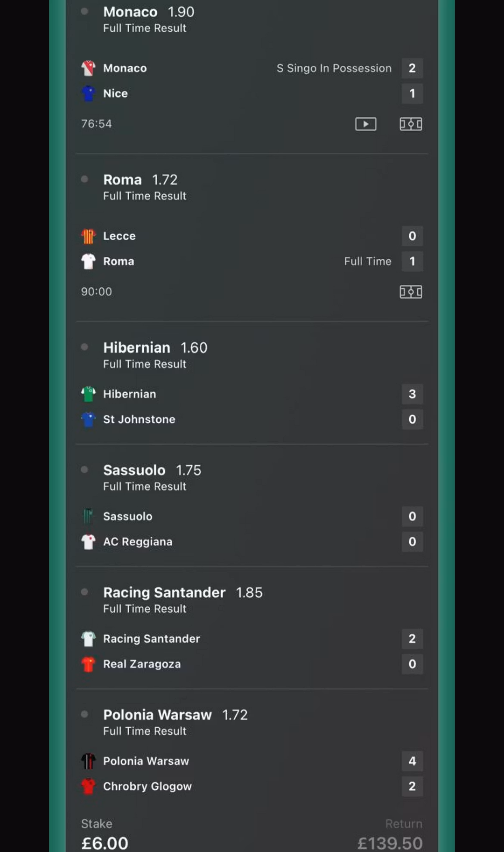504x852 pixels.
Task: Click status dot beside Sassuolo 1.75 selection
Action: [x=84, y=469]
